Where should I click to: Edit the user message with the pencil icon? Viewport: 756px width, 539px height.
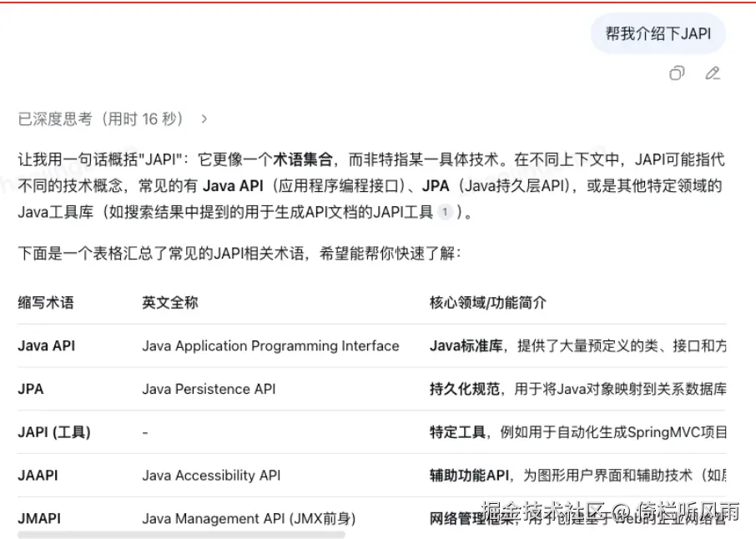[713, 73]
